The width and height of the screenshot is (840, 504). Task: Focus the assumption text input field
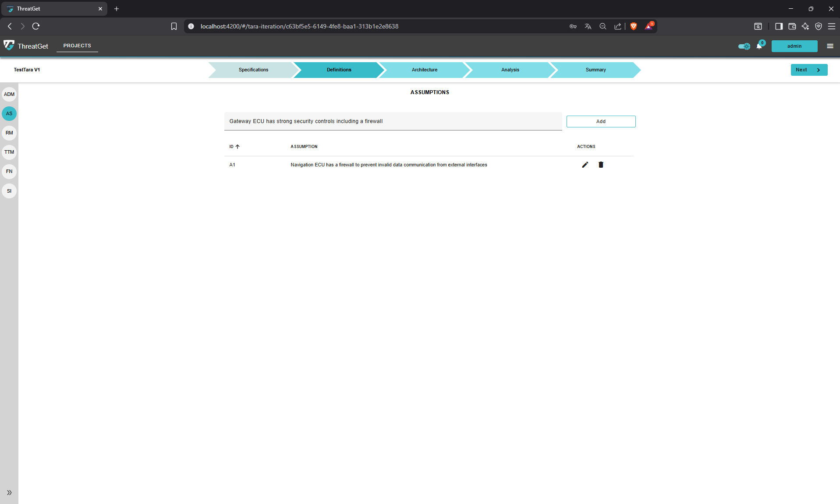(x=393, y=121)
